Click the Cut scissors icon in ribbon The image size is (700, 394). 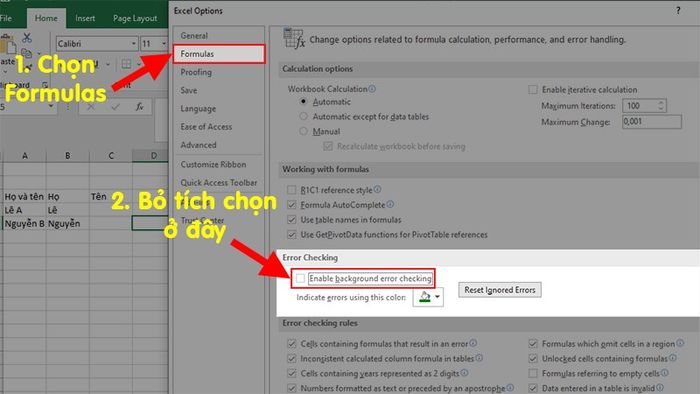tap(27, 37)
